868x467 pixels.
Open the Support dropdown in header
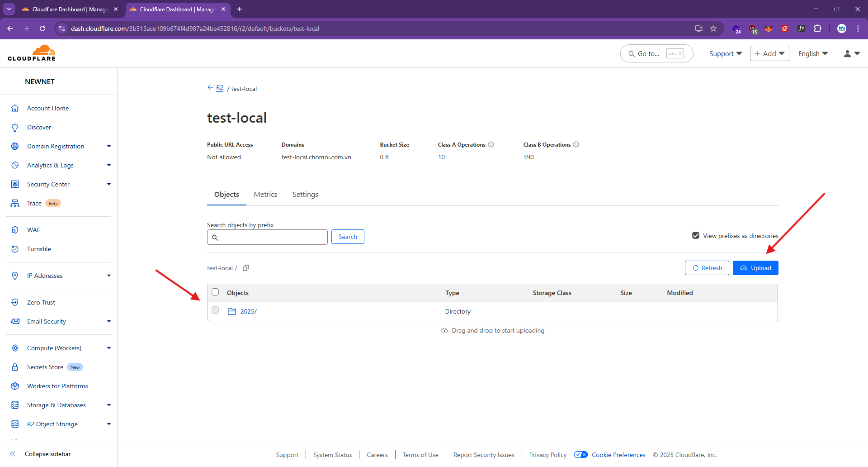click(725, 53)
